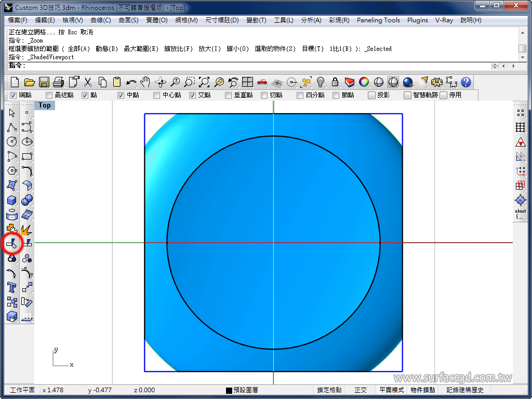Uncheck the 端點 object snap
532x399 pixels.
(13, 96)
